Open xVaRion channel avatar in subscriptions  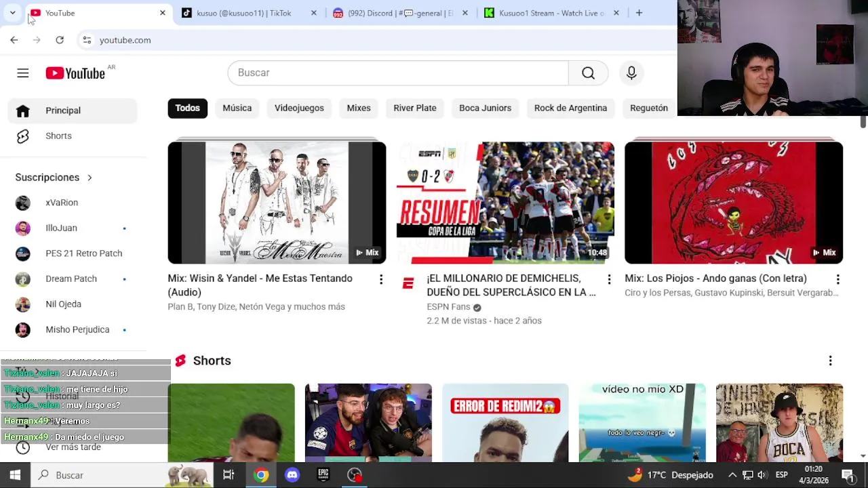coord(23,203)
